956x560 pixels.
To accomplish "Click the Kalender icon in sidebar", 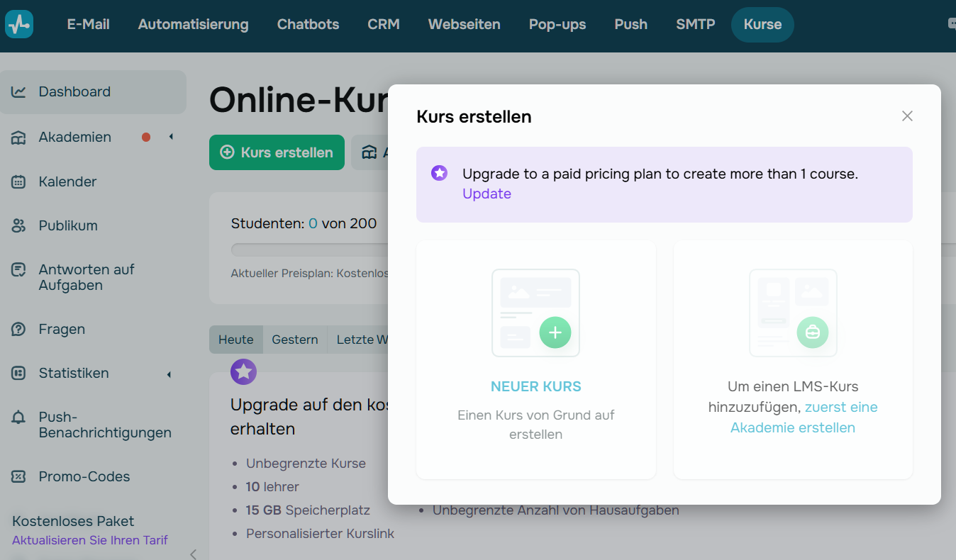I will coord(18,182).
